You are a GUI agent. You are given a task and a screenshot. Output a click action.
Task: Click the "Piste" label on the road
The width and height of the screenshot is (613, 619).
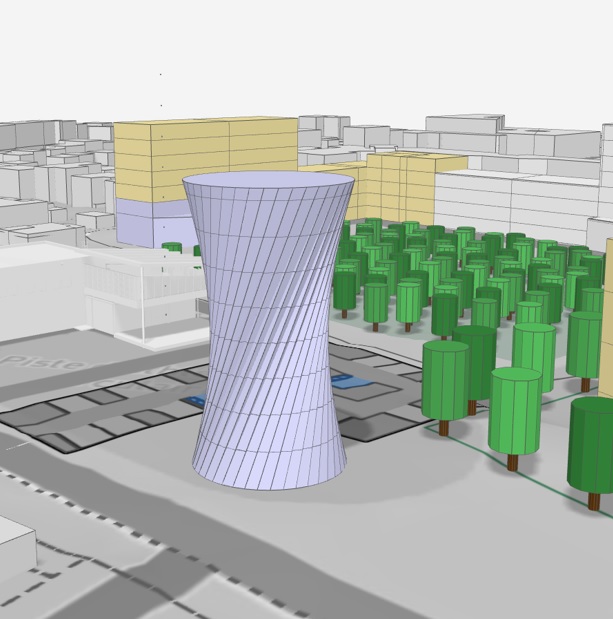point(43,362)
